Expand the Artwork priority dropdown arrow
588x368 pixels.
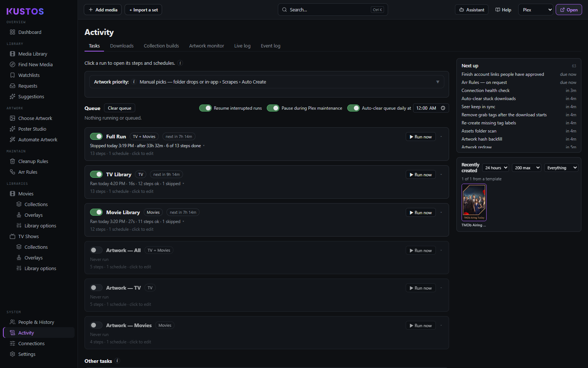438,82
